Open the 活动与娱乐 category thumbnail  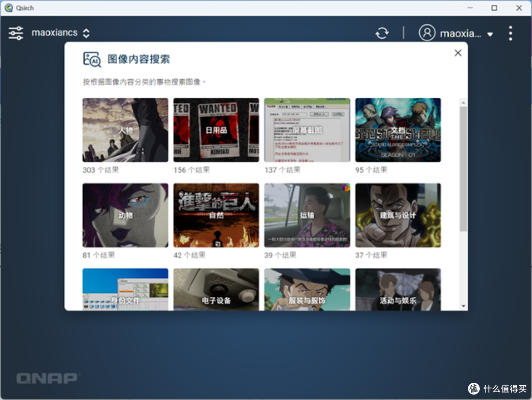[x=398, y=289]
